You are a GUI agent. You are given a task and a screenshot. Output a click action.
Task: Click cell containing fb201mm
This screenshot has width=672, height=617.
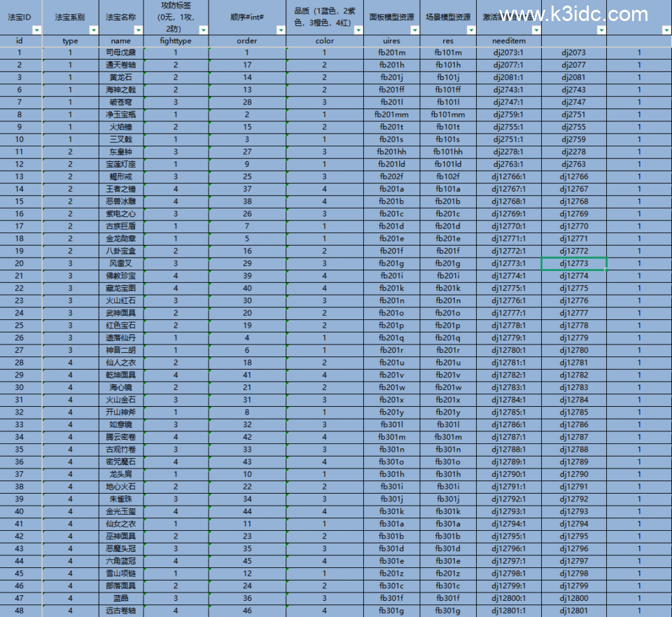coord(391,115)
